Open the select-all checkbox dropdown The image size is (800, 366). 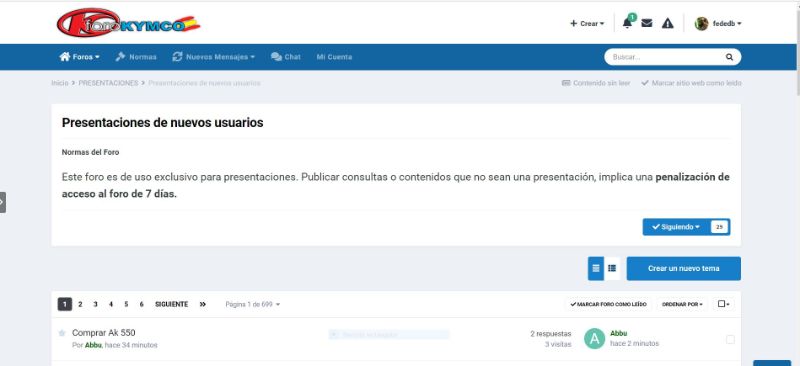coord(723,304)
